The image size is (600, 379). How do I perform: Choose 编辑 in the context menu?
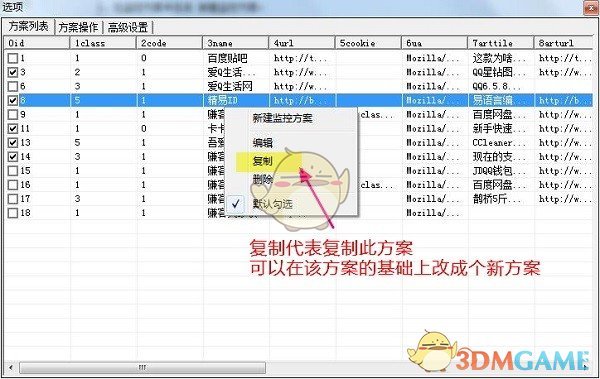click(x=262, y=143)
